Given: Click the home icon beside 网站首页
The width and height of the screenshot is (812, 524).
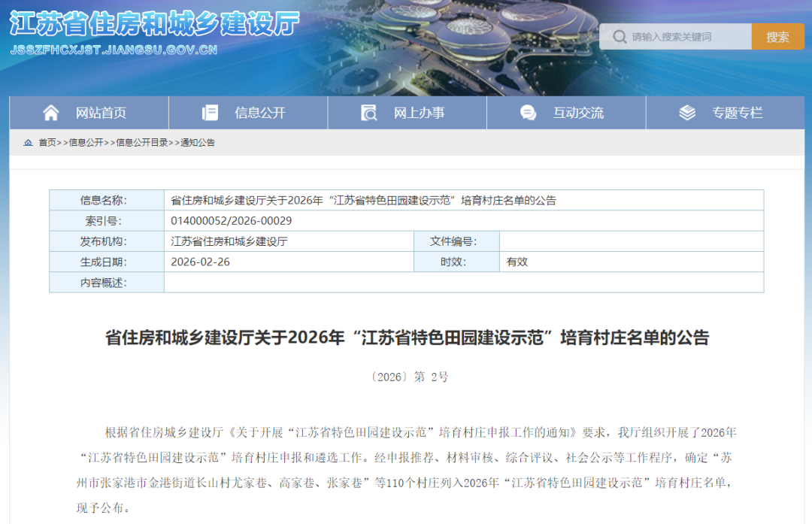Looking at the screenshot, I should (x=50, y=112).
